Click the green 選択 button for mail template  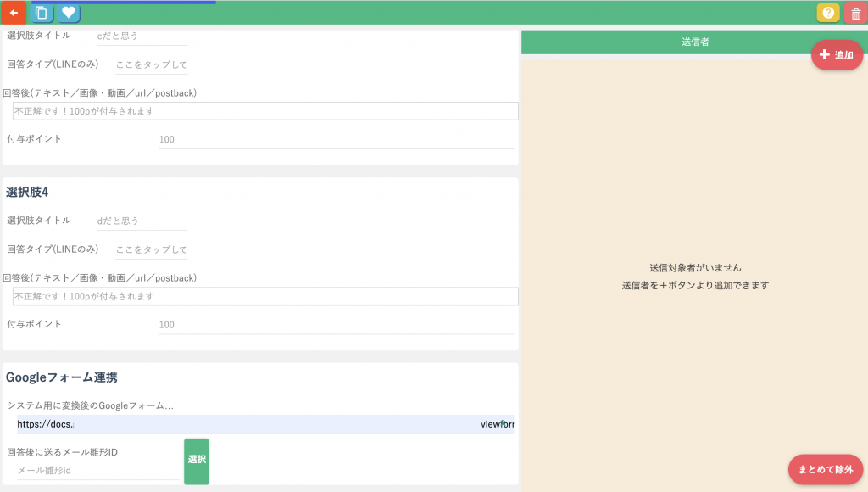(196, 461)
